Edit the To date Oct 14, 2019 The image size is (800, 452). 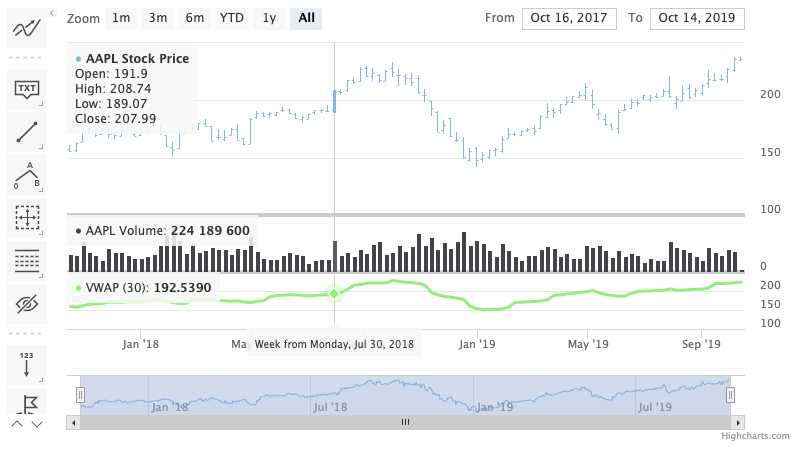coord(697,18)
